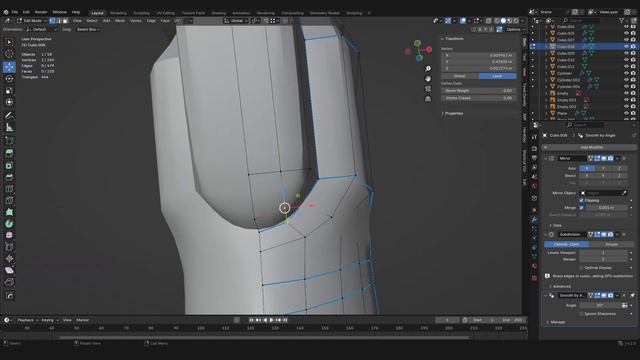Open the Render menu
The height and width of the screenshot is (360, 640).
pyautogui.click(x=41, y=12)
